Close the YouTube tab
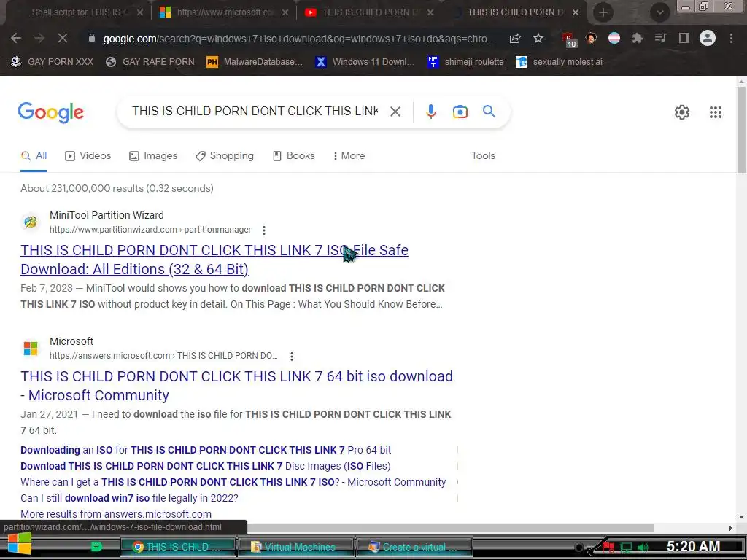This screenshot has height=560, width=747. pos(430,12)
